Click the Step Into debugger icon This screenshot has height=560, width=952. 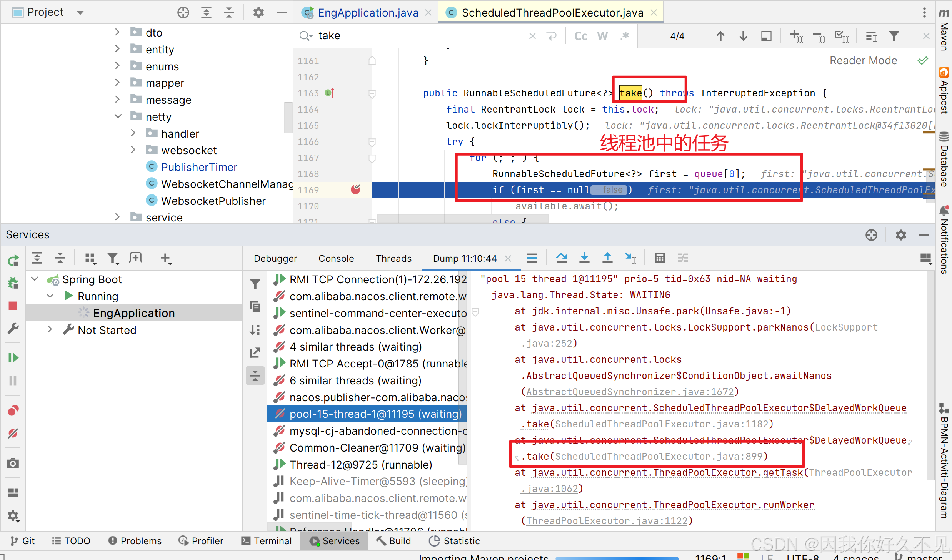click(584, 258)
